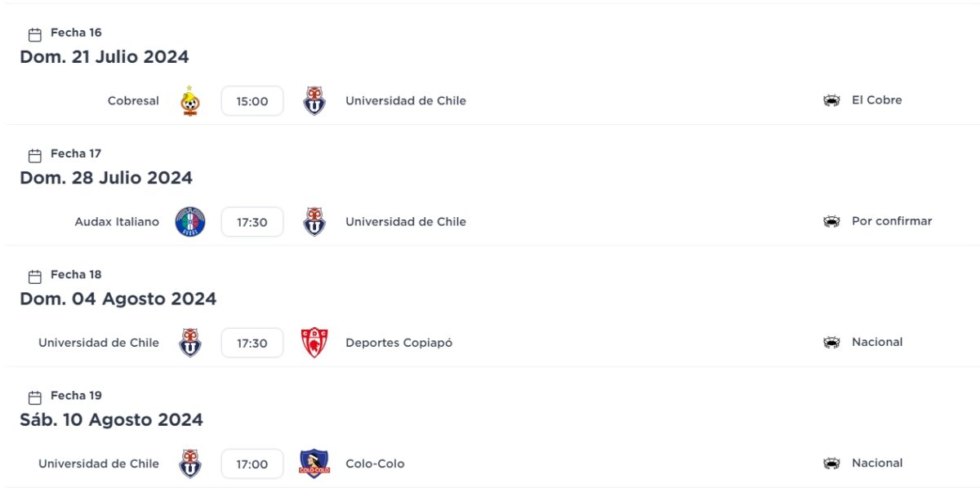The width and height of the screenshot is (980, 501).
Task: Click the calendar icon next to Fecha 16
Action: point(35,34)
